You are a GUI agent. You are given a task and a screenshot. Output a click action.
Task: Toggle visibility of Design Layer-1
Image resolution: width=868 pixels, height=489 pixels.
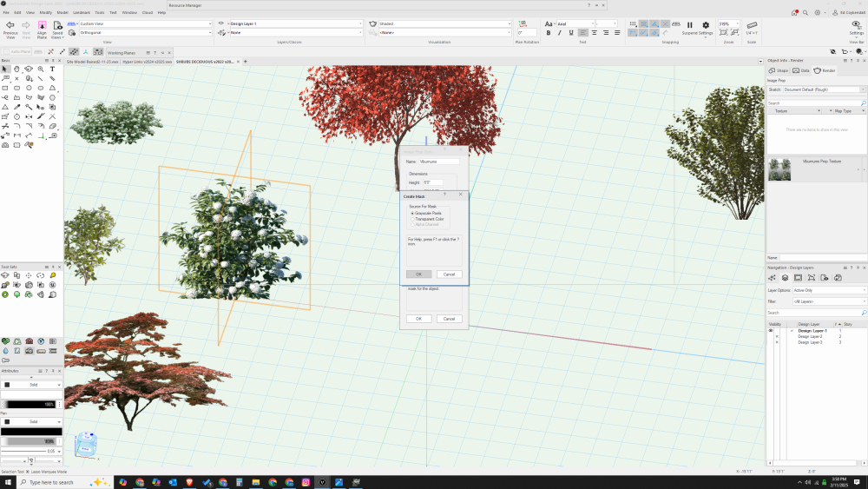[770, 331]
